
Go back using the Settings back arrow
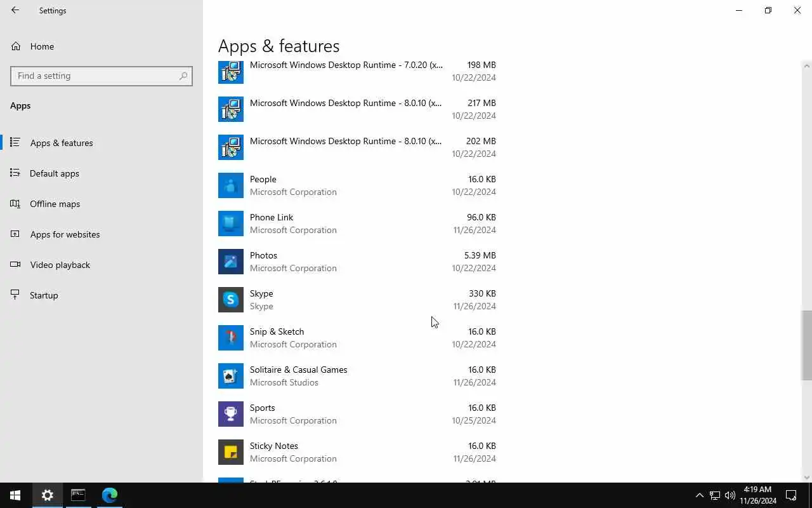pos(15,10)
